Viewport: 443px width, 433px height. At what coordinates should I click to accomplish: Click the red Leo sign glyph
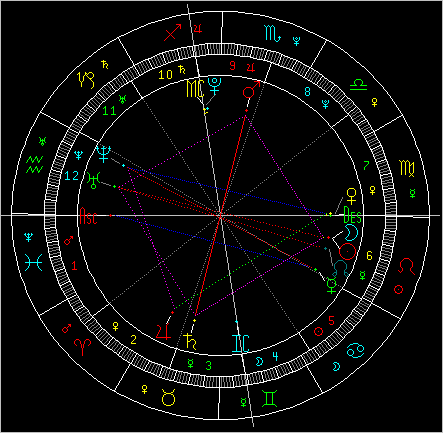[407, 266]
